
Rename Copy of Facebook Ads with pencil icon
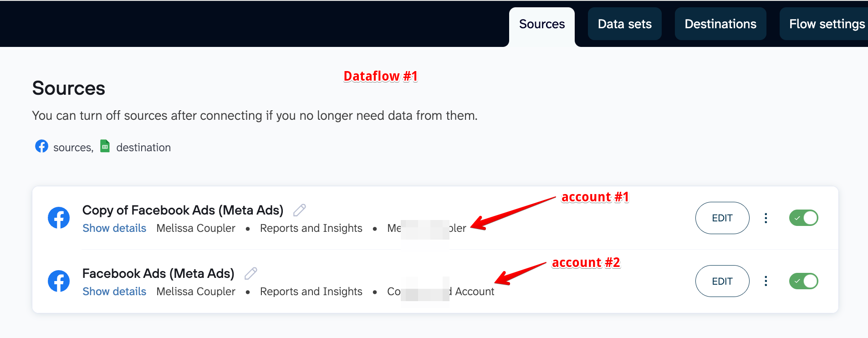click(x=299, y=210)
